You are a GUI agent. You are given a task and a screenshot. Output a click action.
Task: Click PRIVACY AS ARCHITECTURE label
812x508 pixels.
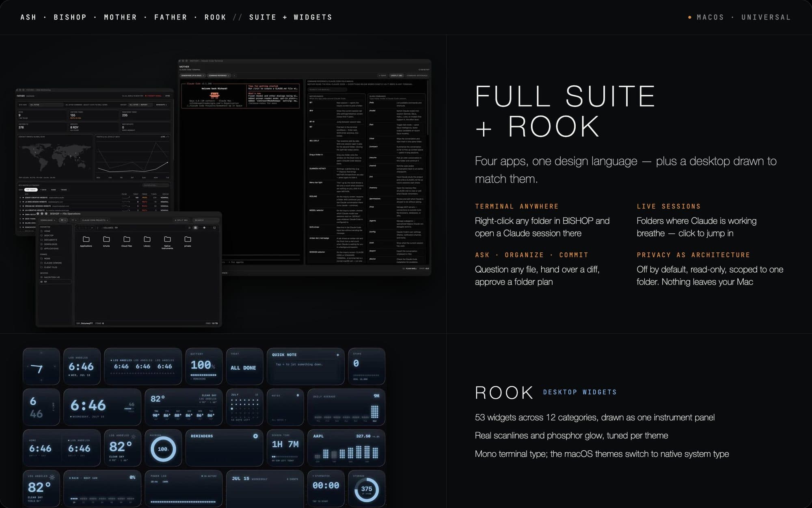pos(693,255)
